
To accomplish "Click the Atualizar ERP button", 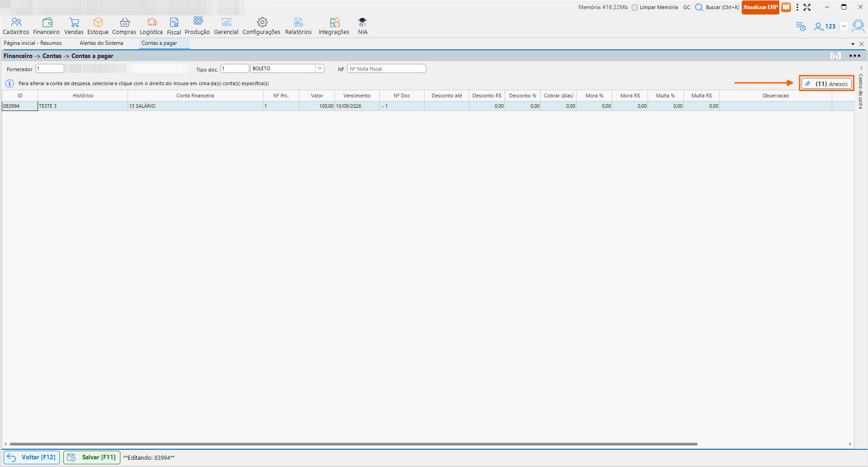I will tap(760, 7).
